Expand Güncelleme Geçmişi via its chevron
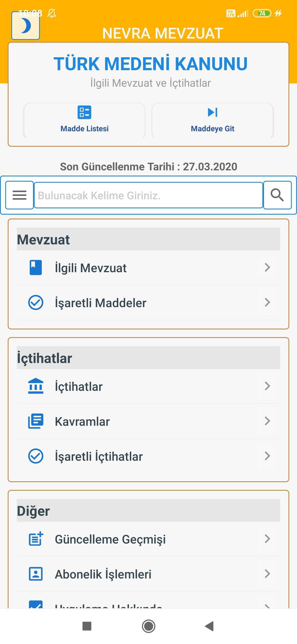 (267, 539)
